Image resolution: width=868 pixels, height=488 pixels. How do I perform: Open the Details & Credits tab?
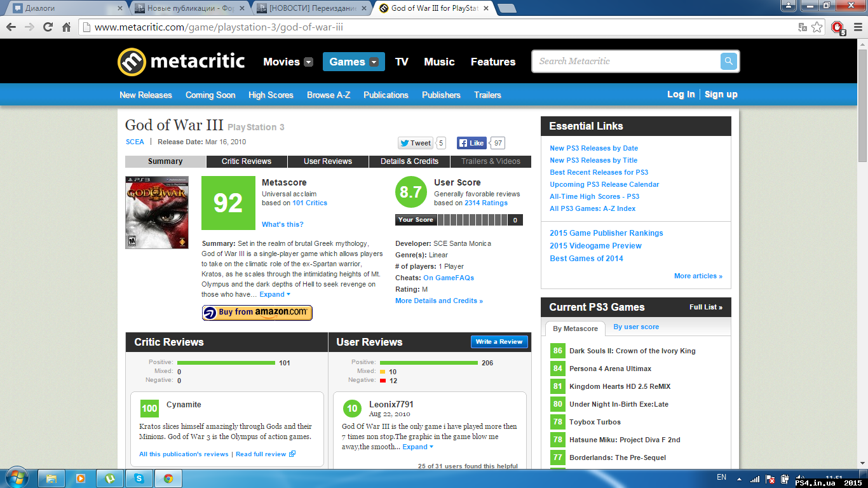pyautogui.click(x=409, y=161)
